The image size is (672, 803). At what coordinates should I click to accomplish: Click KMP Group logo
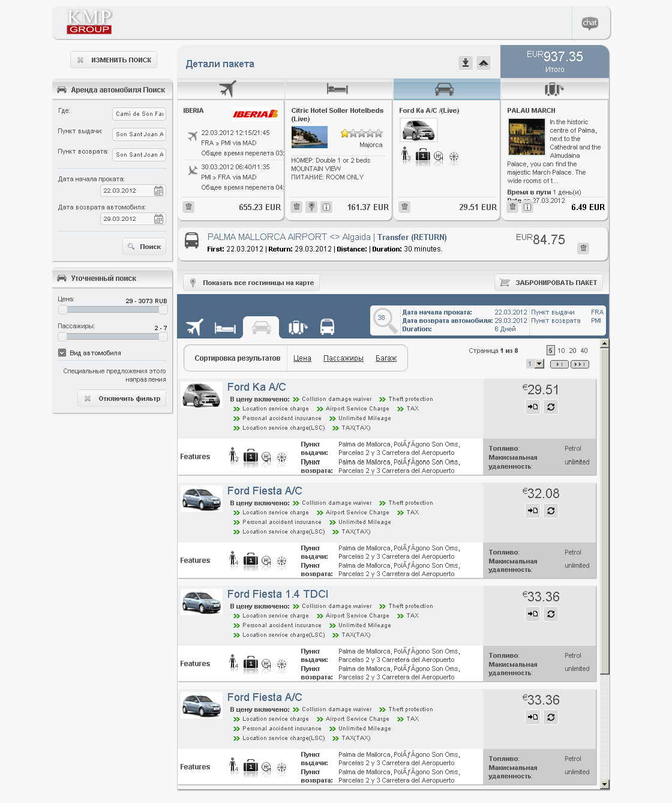click(x=89, y=22)
